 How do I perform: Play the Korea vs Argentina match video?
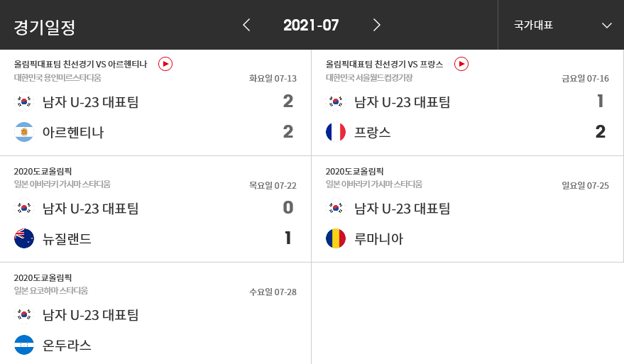(x=165, y=64)
